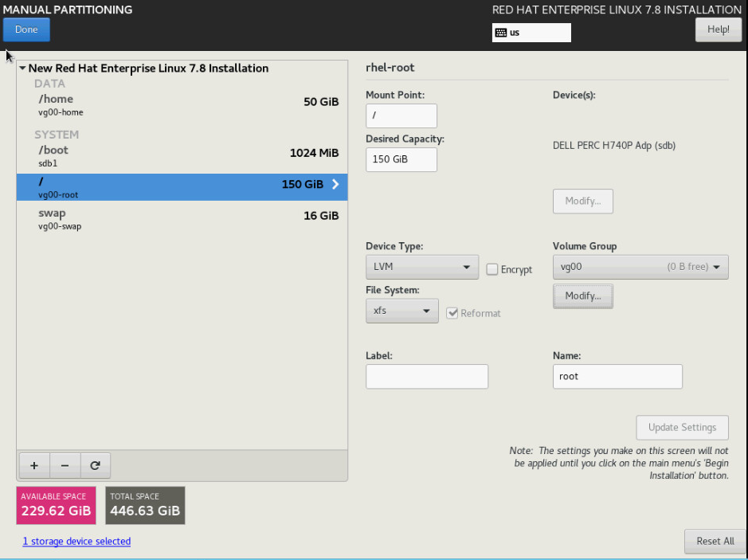Click the rhel-root heading
The width and height of the screenshot is (748, 560).
390,68
